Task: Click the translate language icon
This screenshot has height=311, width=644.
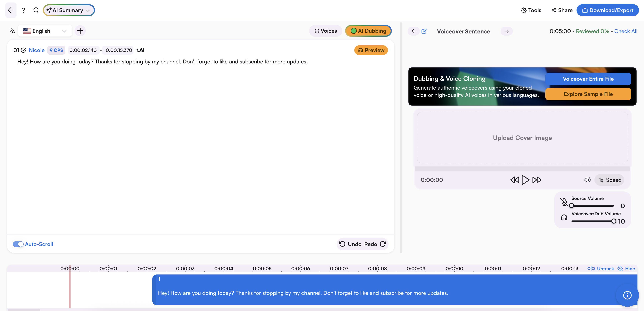Action: click(12, 31)
